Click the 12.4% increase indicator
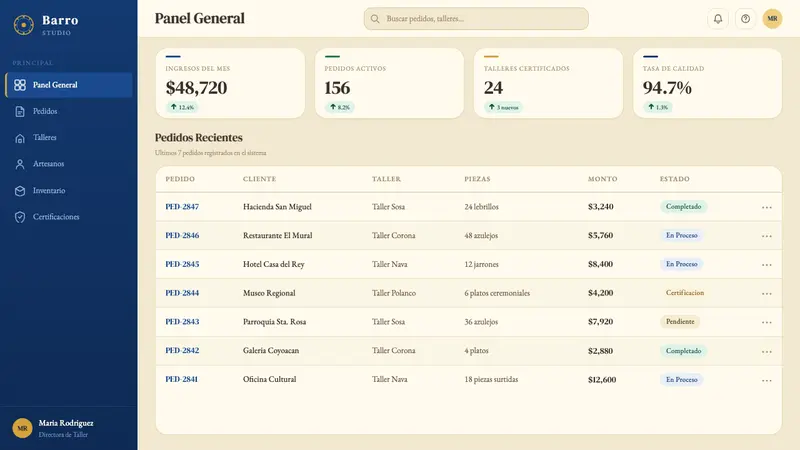 click(183, 107)
